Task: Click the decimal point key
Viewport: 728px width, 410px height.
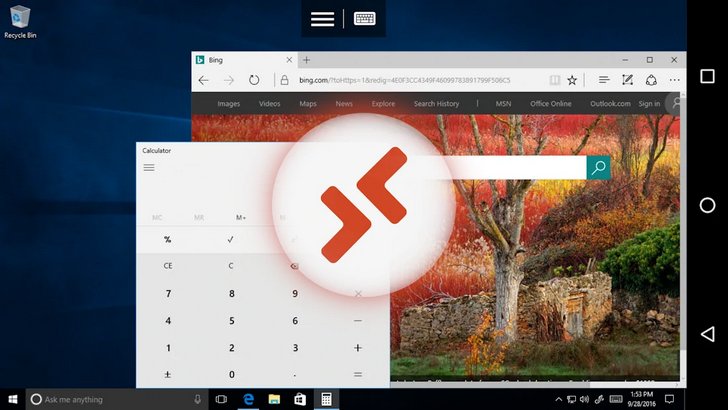Action: [295, 374]
